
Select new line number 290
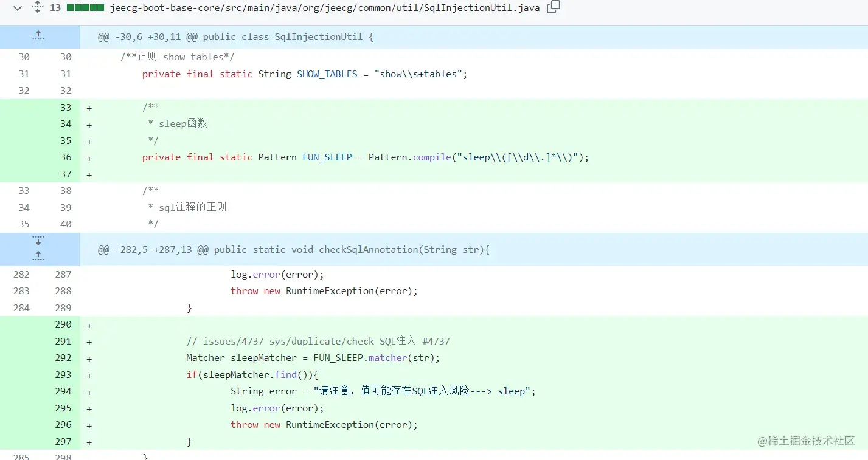click(x=63, y=324)
